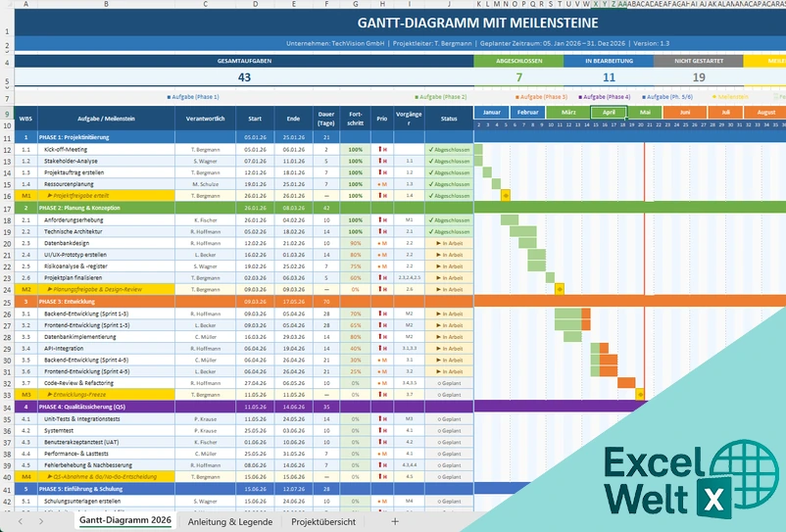Click the ABGESCHLOSSEN KPI label
786x532 pixels.
(x=518, y=61)
